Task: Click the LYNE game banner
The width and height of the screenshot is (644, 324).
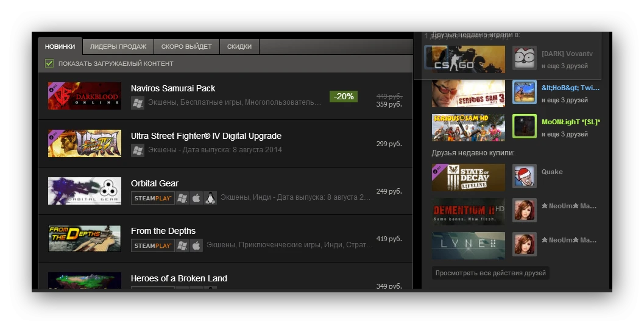Action: (x=468, y=245)
